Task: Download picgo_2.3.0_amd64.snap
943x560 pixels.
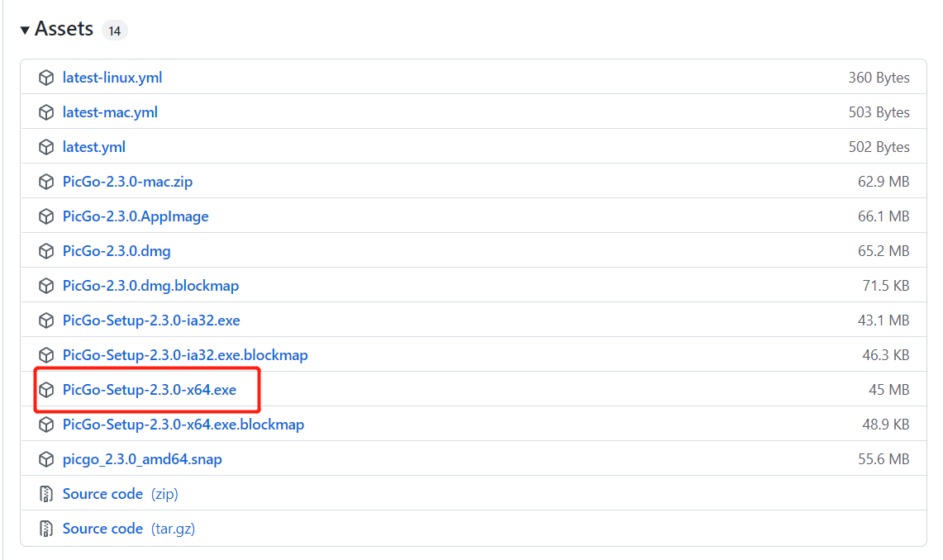Action: pos(142,460)
